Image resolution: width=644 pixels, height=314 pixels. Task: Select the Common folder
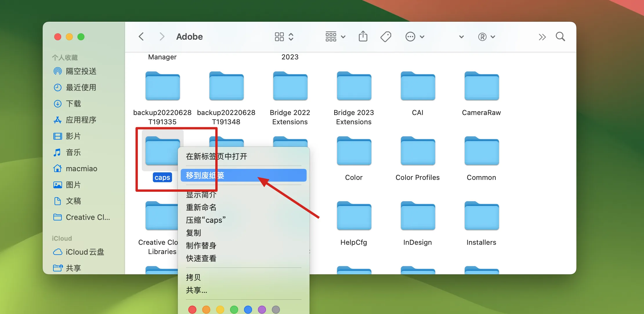click(482, 151)
